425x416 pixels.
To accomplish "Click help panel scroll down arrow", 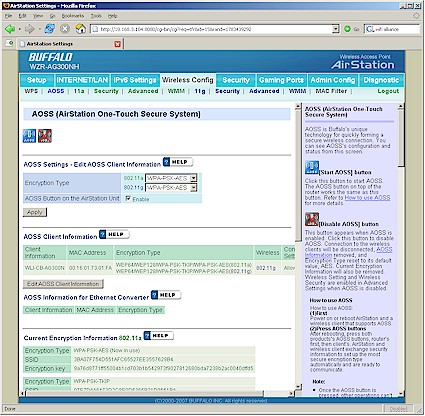I will click(401, 393).
